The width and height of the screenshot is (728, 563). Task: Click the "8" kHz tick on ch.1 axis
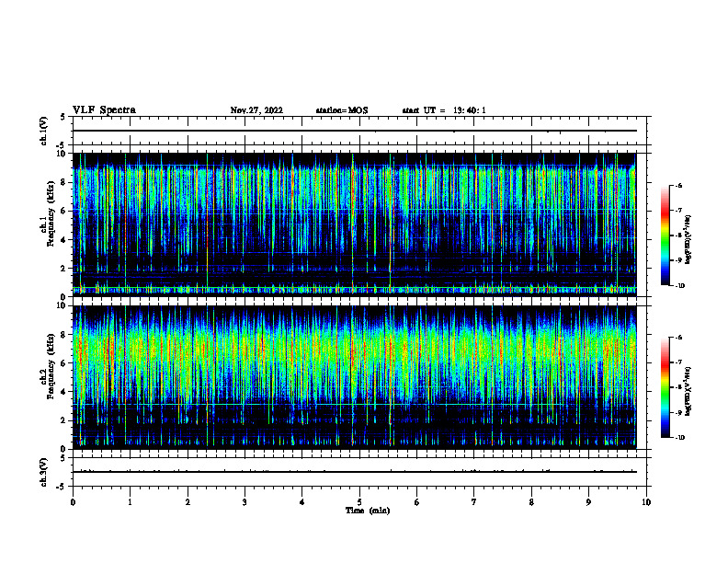[63, 182]
